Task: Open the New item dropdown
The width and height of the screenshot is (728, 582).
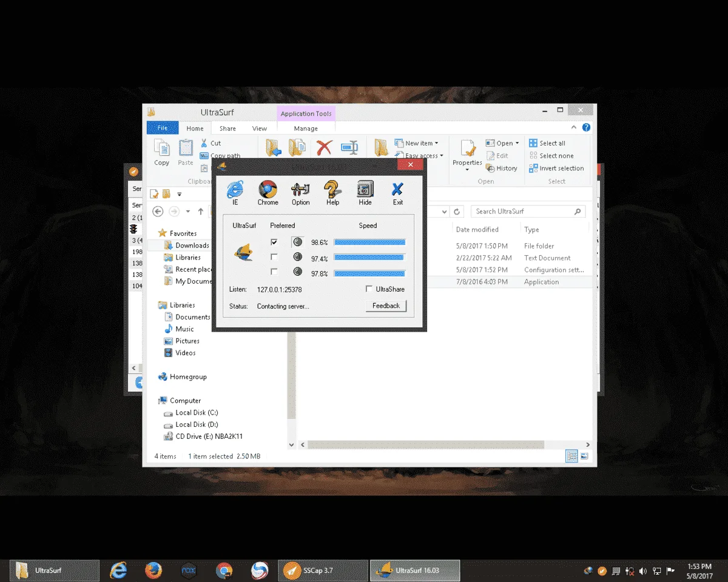Action: (x=417, y=143)
